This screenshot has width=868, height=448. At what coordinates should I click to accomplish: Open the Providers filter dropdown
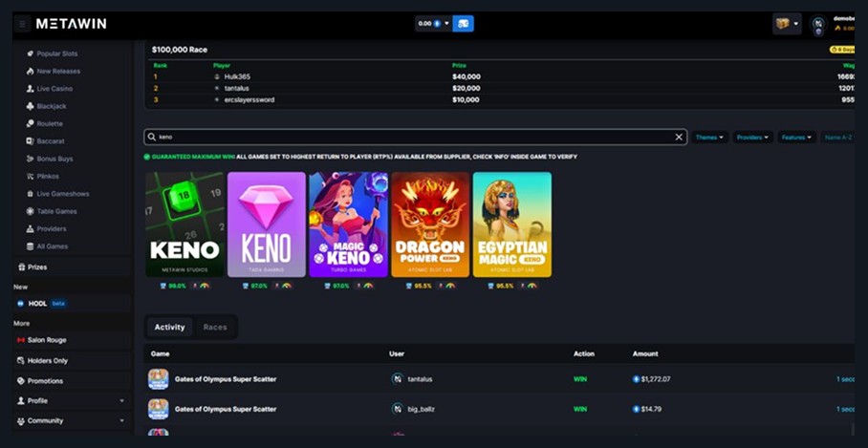(x=752, y=138)
